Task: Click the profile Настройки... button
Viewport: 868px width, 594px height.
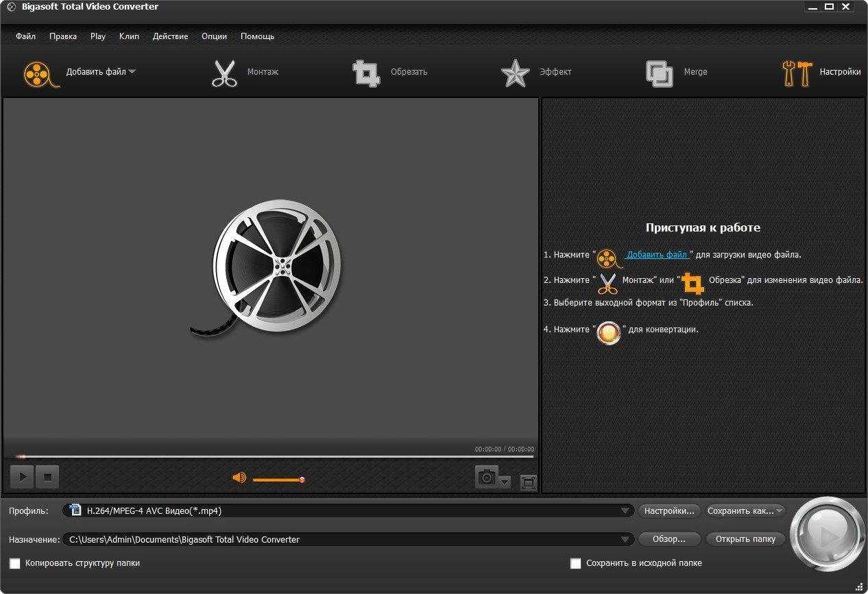Action: (x=670, y=510)
